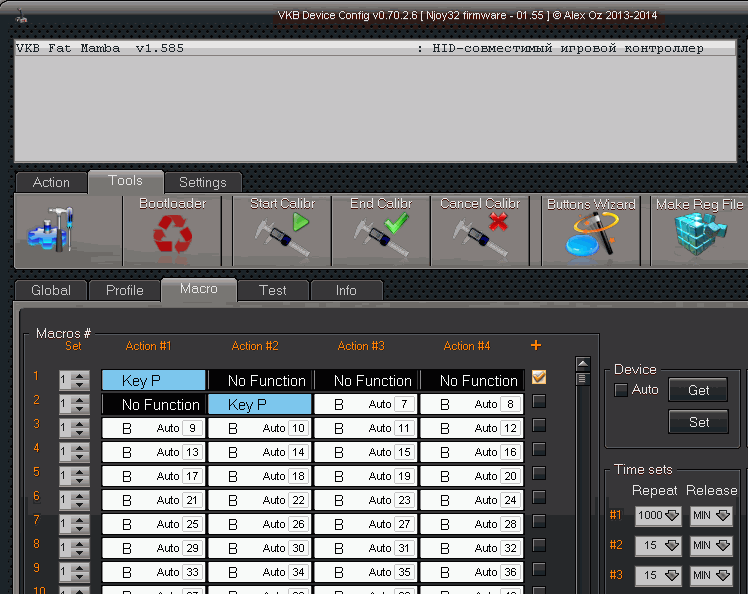Switch to the Global tab
748x594 pixels.
pos(51,290)
